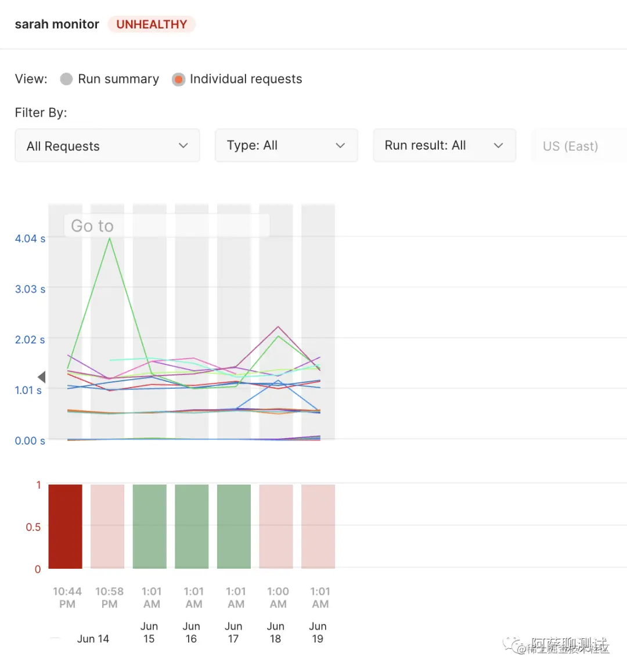This screenshot has height=672, width=627.
Task: Click the 2.02 s axis label
Action: (30, 340)
